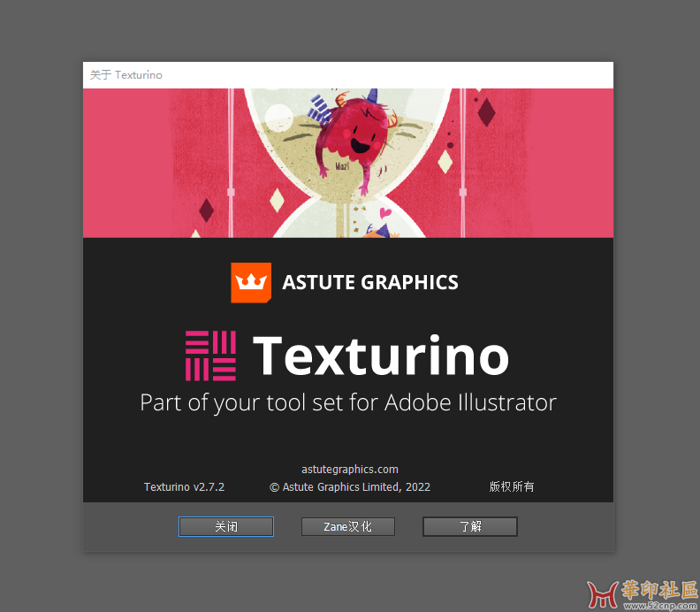Click the Zane汉化 button

point(347,526)
